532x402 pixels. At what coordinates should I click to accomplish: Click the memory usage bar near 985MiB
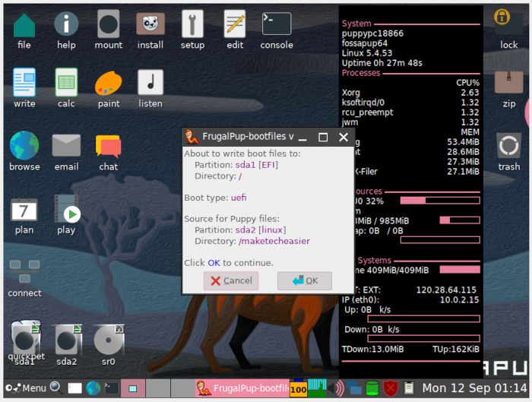tap(460, 220)
